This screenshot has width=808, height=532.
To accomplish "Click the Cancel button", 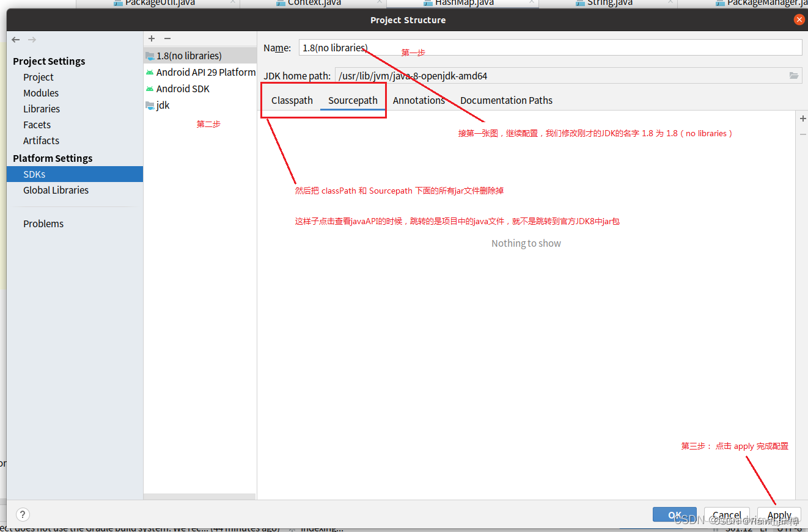I will point(727,515).
